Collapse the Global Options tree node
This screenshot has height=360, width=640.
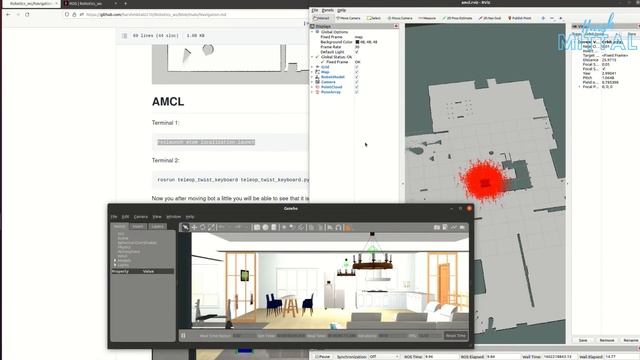312,32
